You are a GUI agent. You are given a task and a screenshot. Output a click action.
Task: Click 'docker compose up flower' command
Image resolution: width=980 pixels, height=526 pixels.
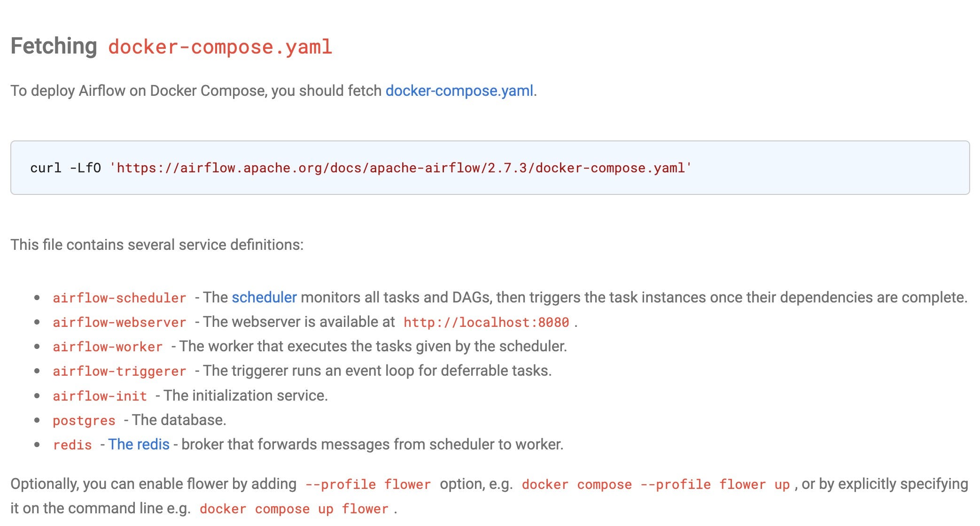pos(294,509)
